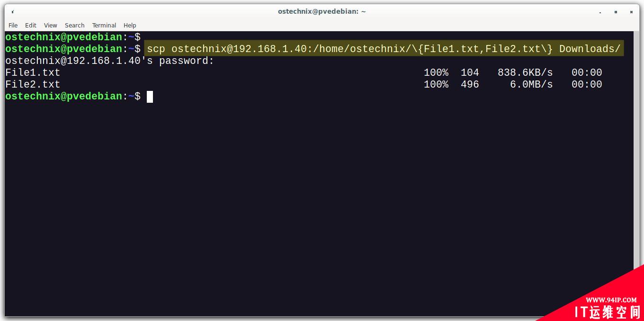
Task: Click the window title ostechnix@pvedebian: ~
Action: click(x=322, y=11)
